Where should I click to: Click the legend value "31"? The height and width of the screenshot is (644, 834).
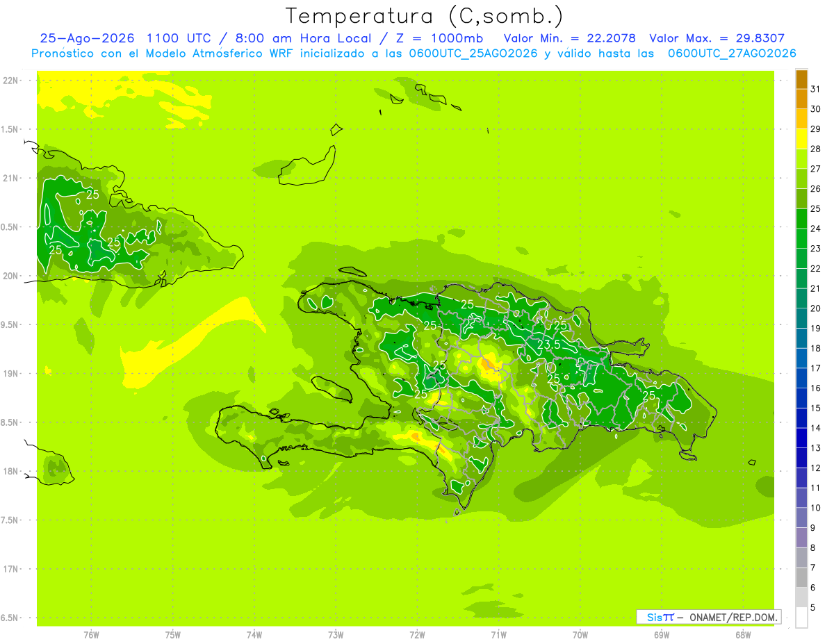[x=815, y=89]
